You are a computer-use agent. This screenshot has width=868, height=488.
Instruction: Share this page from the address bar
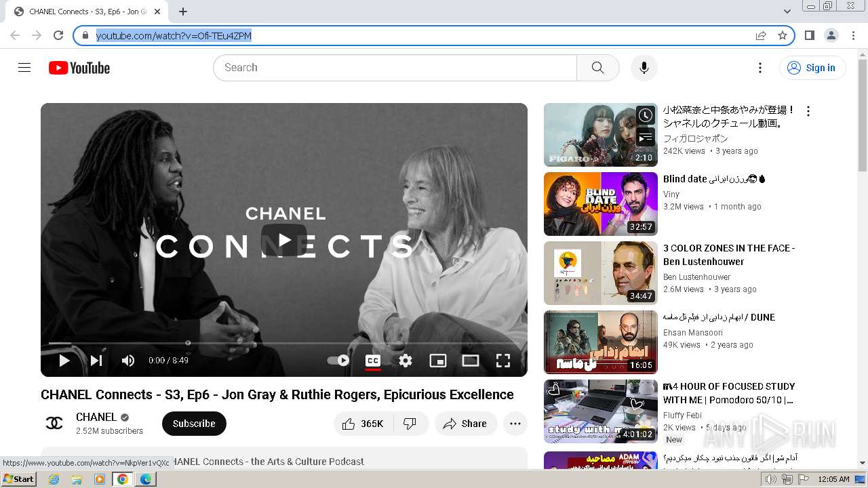tap(761, 35)
